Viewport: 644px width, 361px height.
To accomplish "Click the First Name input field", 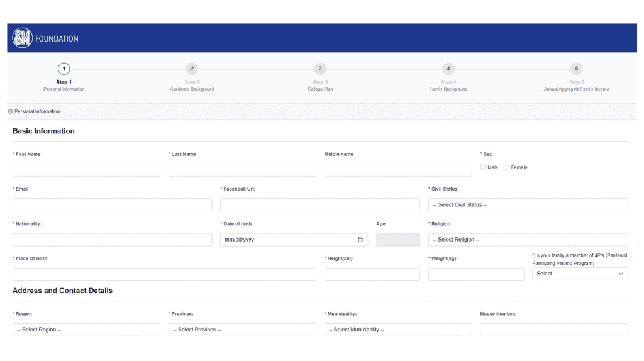I will tap(86, 170).
